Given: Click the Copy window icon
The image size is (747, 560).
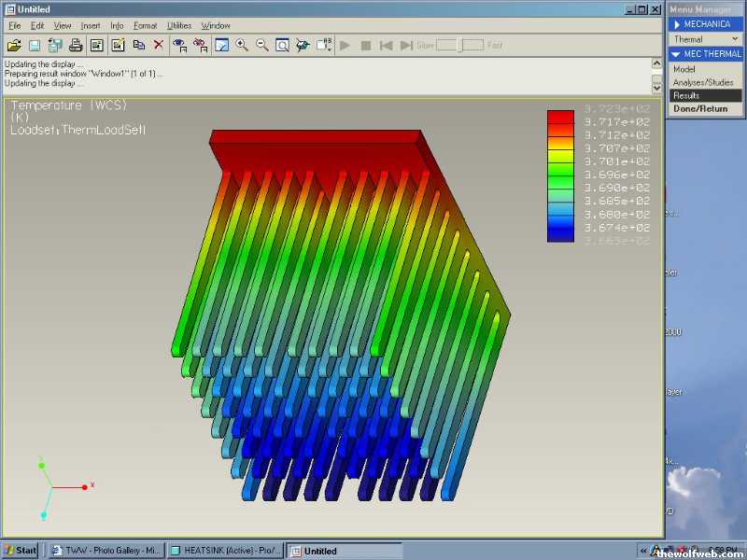Looking at the screenshot, I should [138, 45].
